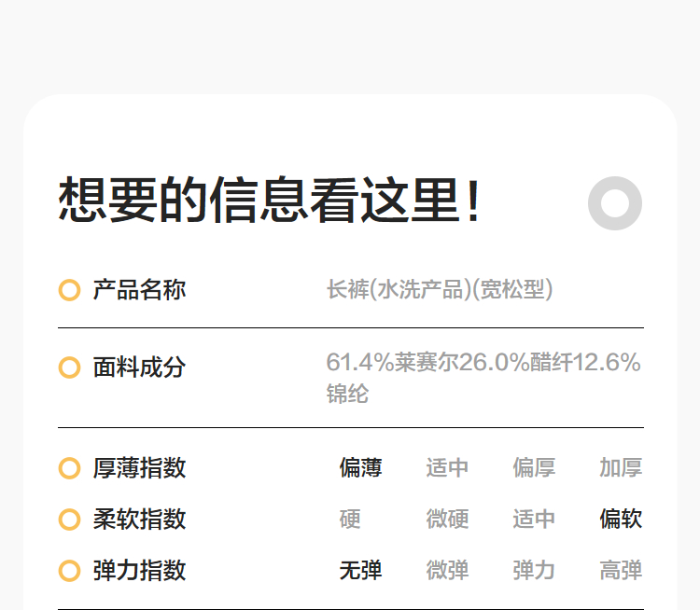Select the 无弹 elasticity option
Screen dimensions: 700x610
[360, 570]
